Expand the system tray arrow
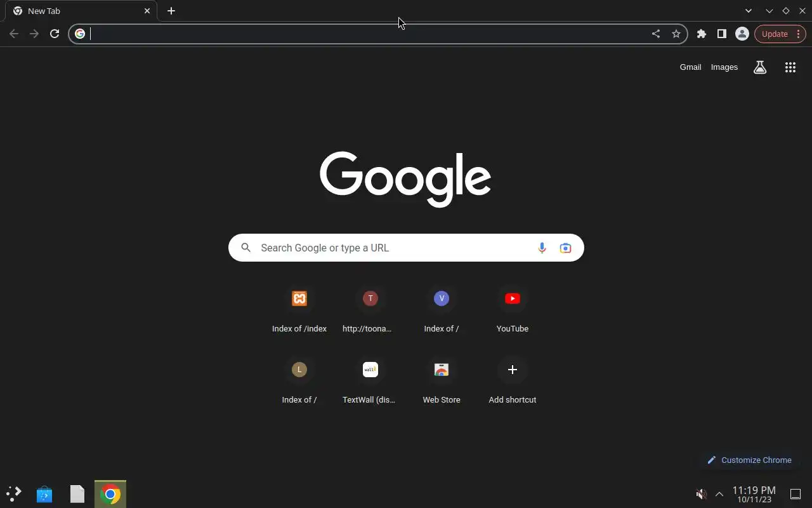This screenshot has width=812, height=508. coord(719,494)
